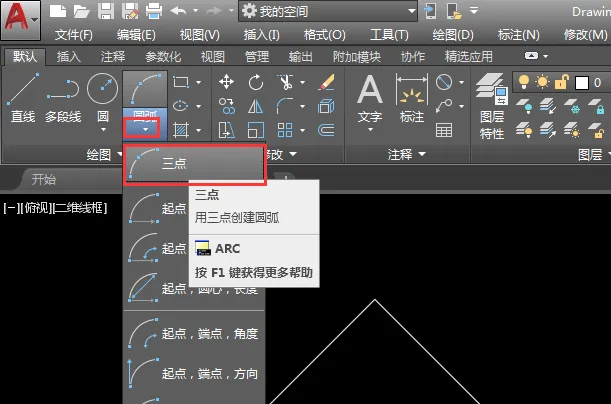Click the Save icon in quick access toolbar
This screenshot has height=404, width=611.
click(103, 11)
